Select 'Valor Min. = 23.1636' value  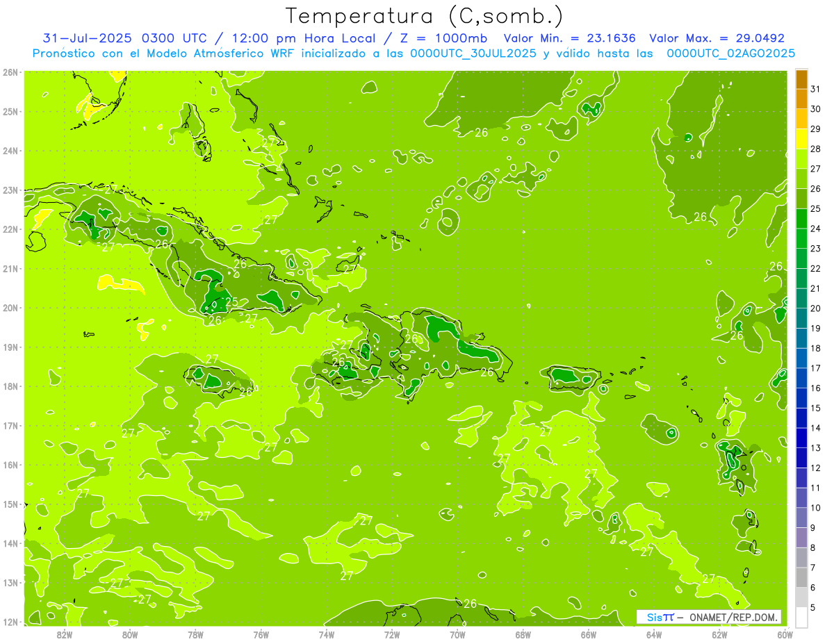(x=569, y=38)
